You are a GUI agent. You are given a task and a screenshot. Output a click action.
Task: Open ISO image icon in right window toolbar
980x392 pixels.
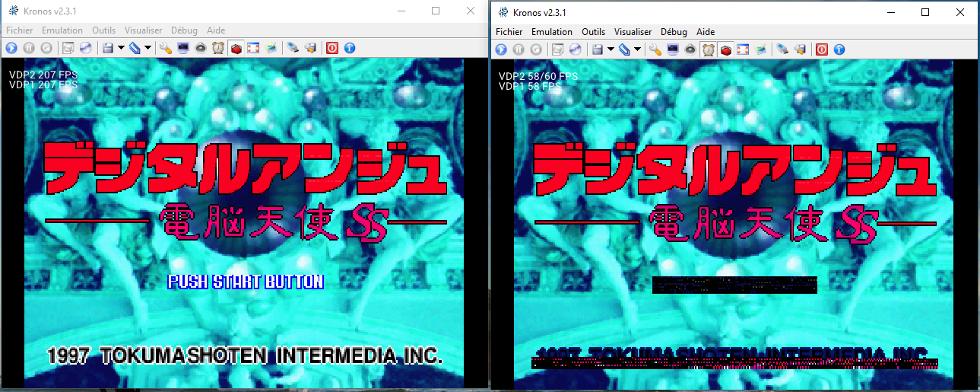click(x=558, y=49)
